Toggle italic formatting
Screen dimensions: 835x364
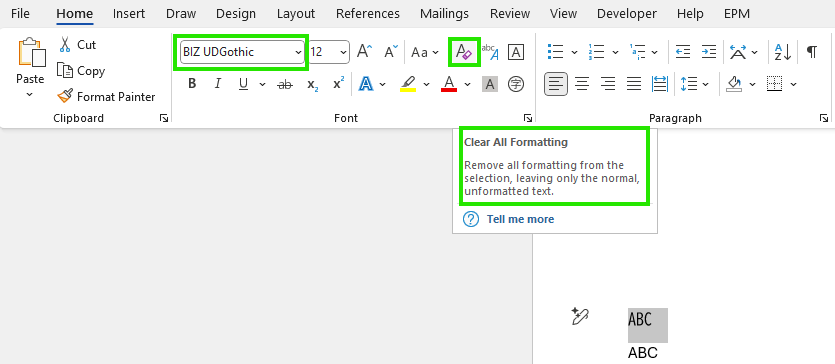tap(217, 84)
